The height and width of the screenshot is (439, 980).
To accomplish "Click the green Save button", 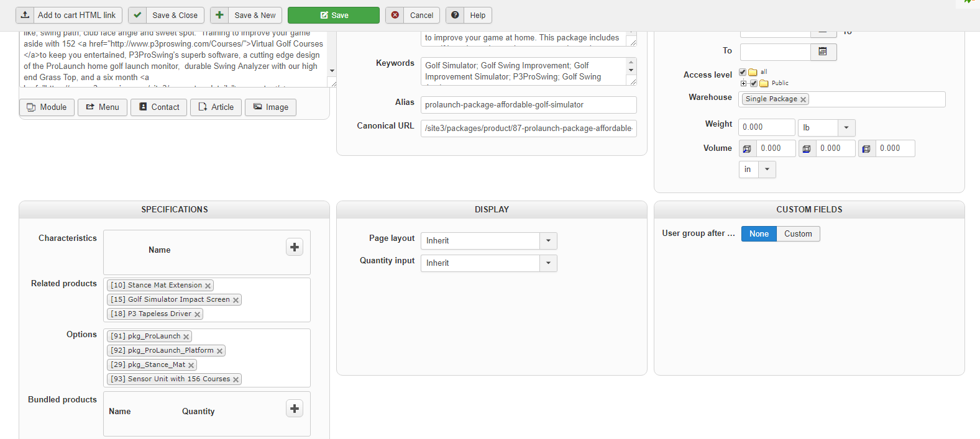I will click(x=334, y=16).
